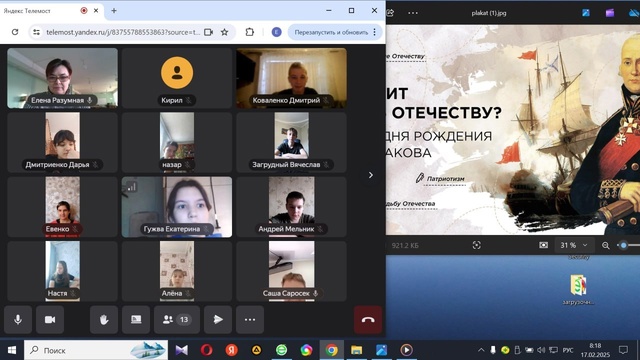Open the edit image icon in photo viewer
640x360 pixels.
click(586, 13)
